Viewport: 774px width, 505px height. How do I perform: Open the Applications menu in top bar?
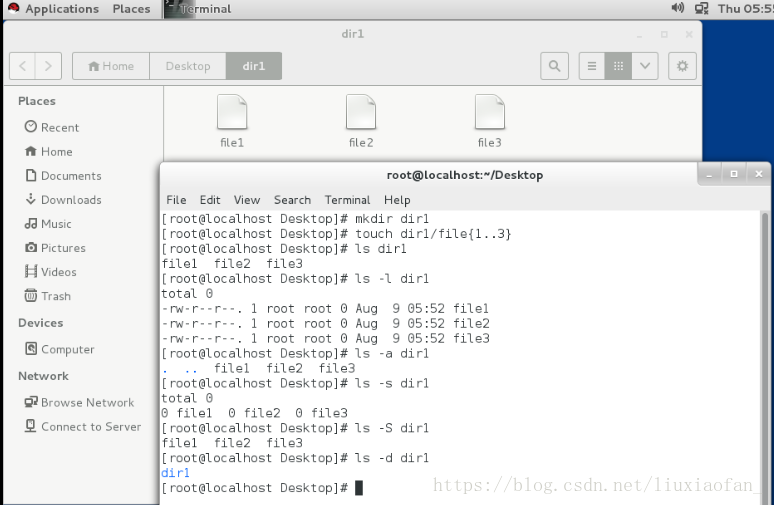(x=53, y=9)
